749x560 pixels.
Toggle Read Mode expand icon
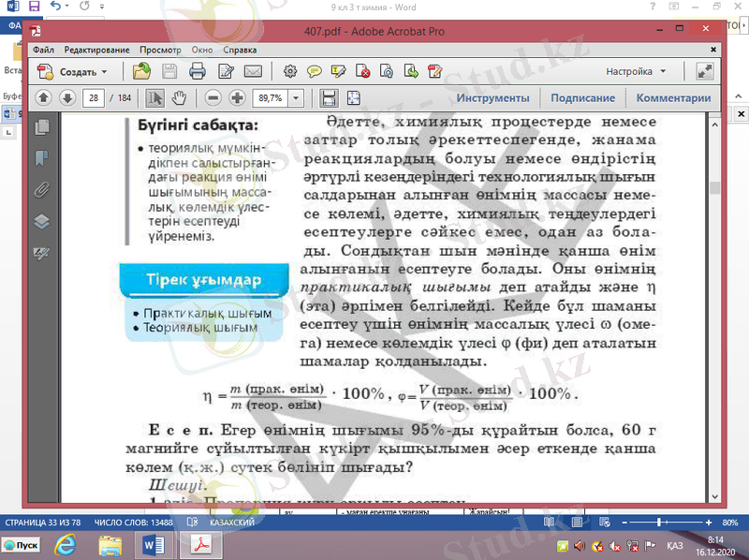(705, 71)
